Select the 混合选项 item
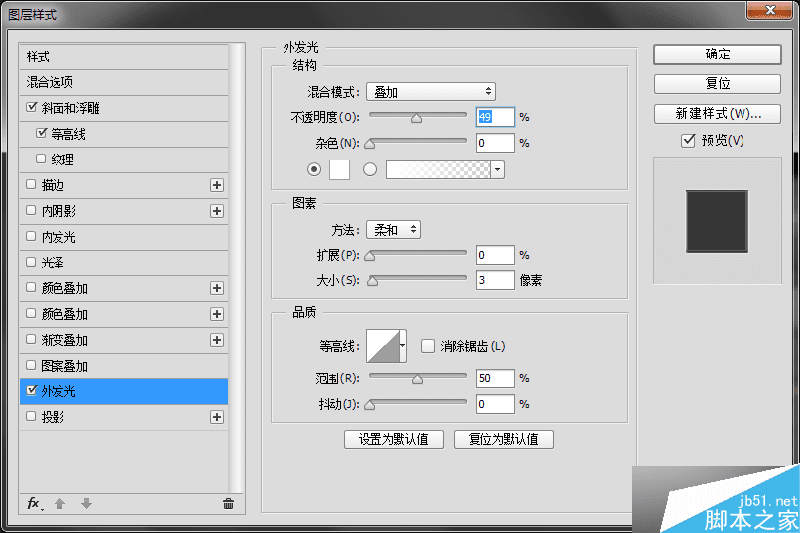Viewport: 800px width, 533px height. click(123, 82)
